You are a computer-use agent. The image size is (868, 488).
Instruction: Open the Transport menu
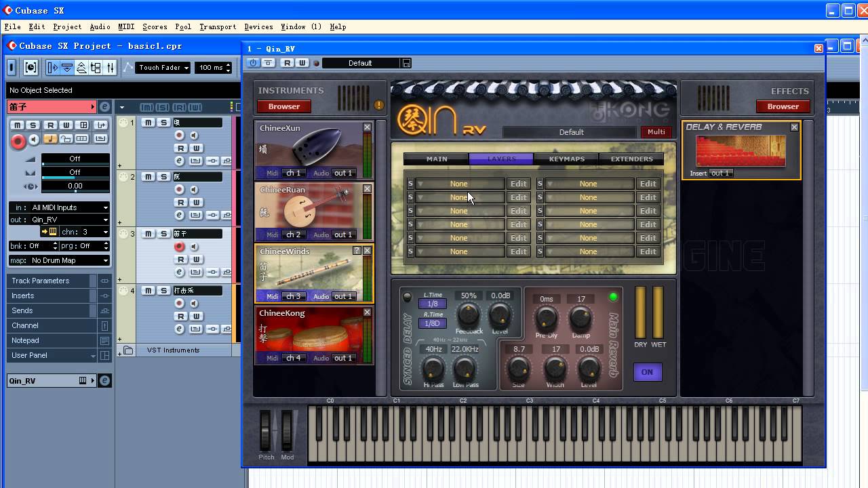[x=218, y=26]
